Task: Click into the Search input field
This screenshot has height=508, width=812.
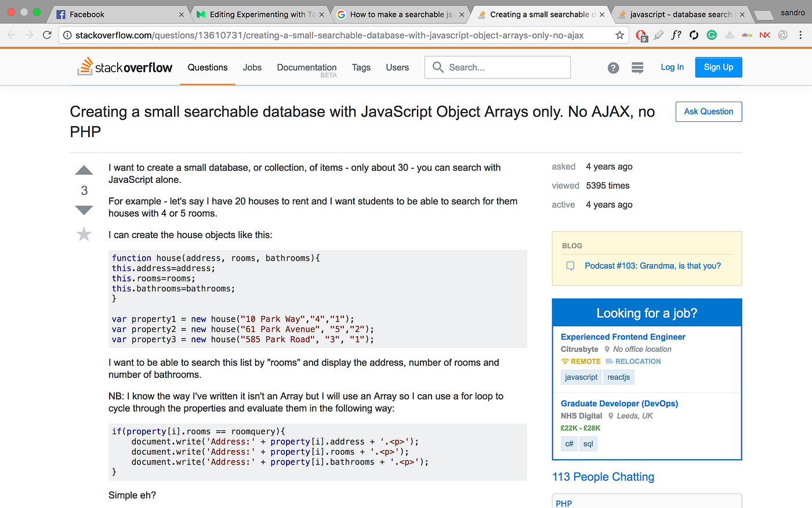Action: coord(498,67)
